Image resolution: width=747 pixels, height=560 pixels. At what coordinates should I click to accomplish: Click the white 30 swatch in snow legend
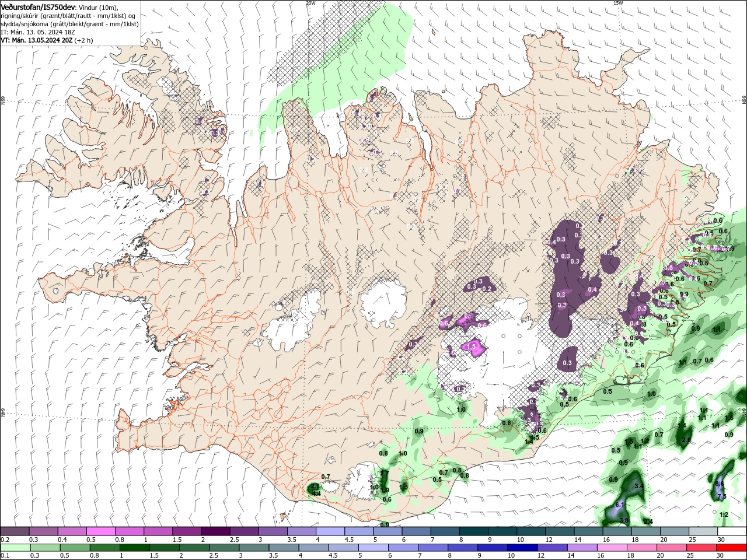click(731, 531)
